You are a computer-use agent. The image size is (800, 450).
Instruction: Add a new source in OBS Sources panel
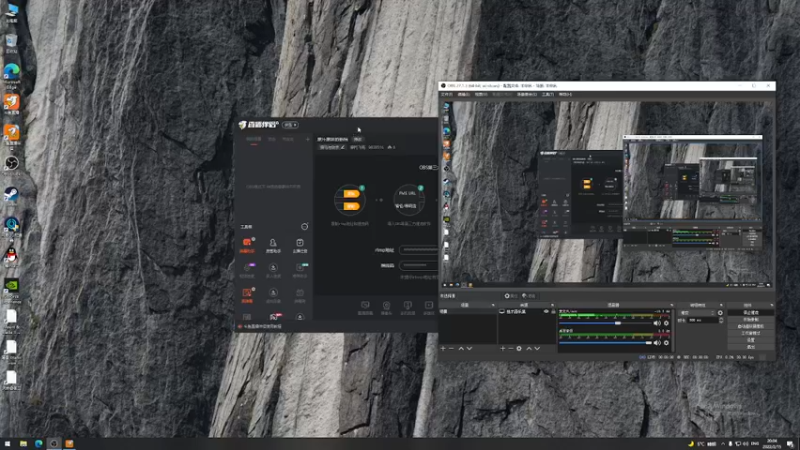[x=503, y=348]
